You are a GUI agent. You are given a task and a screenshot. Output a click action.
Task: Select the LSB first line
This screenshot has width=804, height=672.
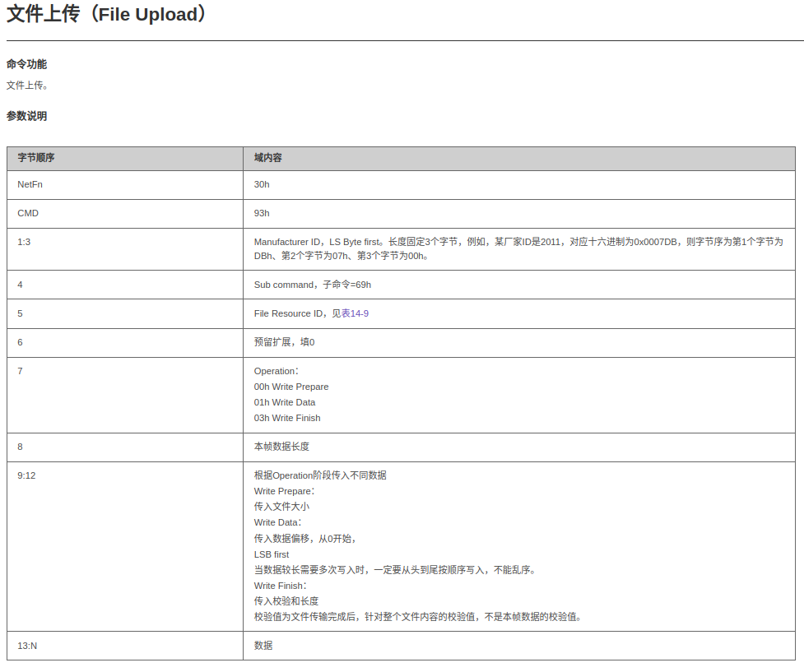[x=272, y=554]
